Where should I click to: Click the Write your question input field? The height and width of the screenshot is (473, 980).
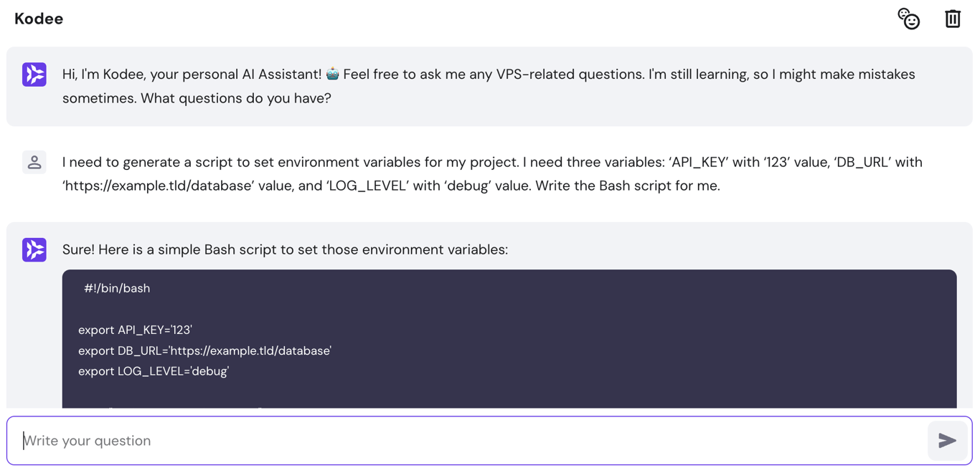[287, 440]
